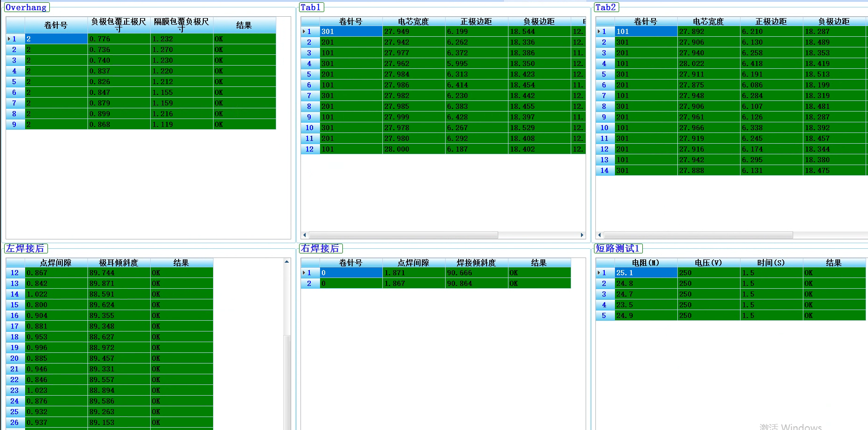Select Overhang cell with value 1.270
Screen dimensions: 868x430
coord(182,50)
